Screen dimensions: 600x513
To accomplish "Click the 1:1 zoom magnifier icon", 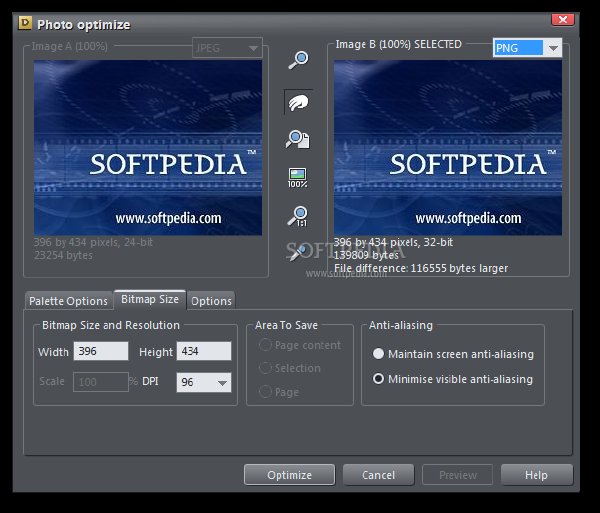I will click(x=298, y=216).
